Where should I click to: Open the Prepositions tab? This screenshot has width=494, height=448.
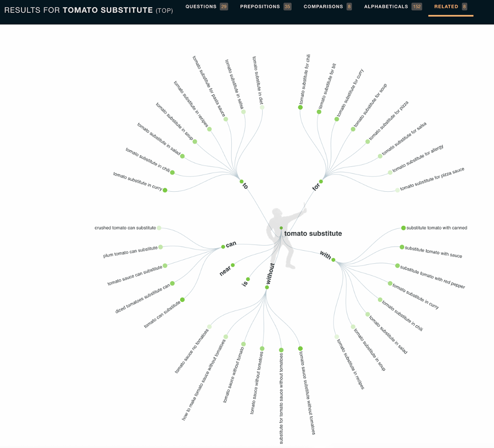[x=265, y=7]
